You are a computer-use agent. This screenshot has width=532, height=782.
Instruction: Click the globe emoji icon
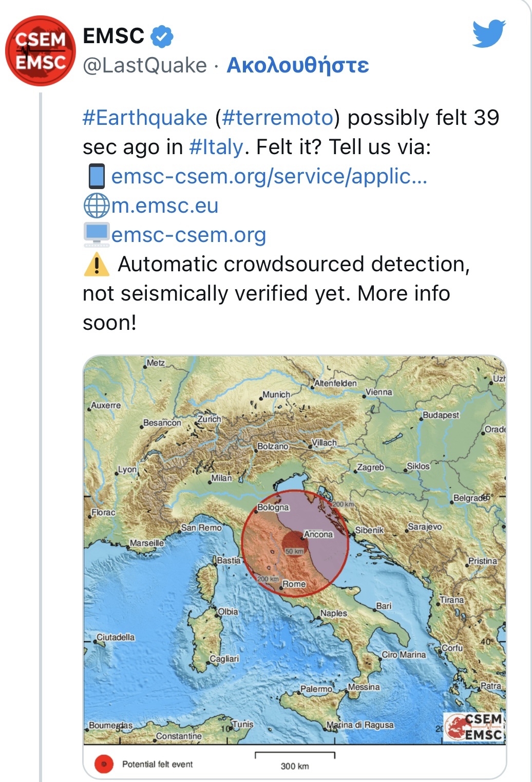tap(97, 206)
